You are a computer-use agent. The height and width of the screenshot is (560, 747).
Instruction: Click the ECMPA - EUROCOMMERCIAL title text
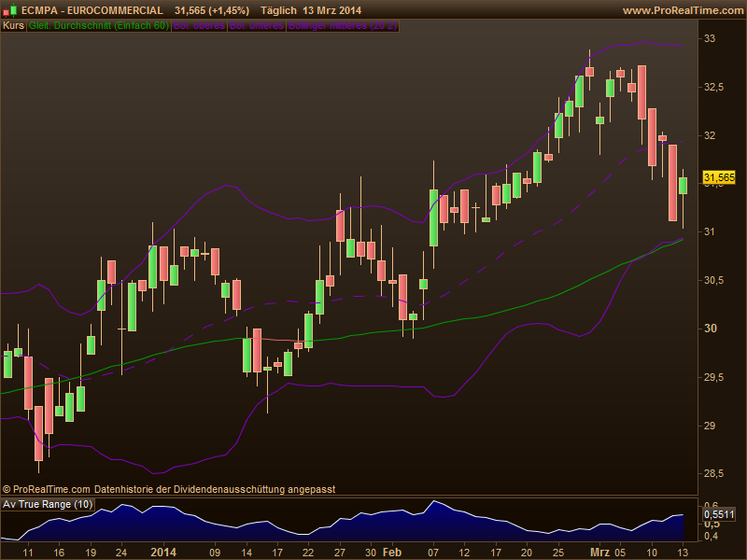click(92, 10)
